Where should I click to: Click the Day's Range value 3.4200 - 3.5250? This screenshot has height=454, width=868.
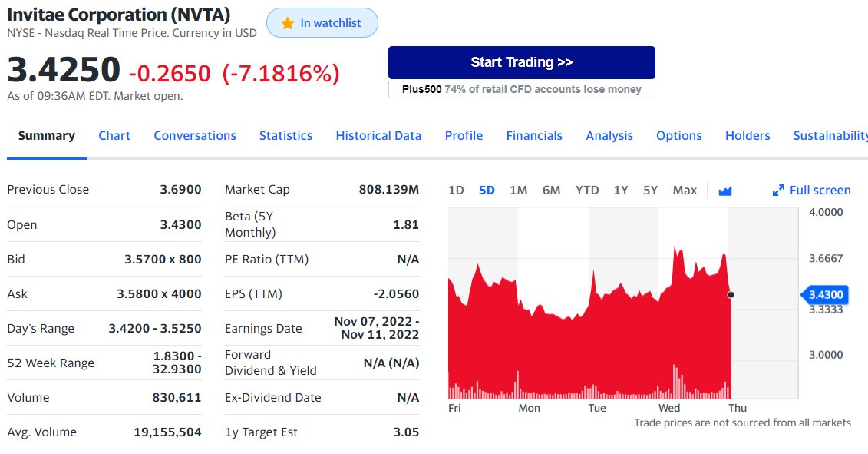(155, 328)
